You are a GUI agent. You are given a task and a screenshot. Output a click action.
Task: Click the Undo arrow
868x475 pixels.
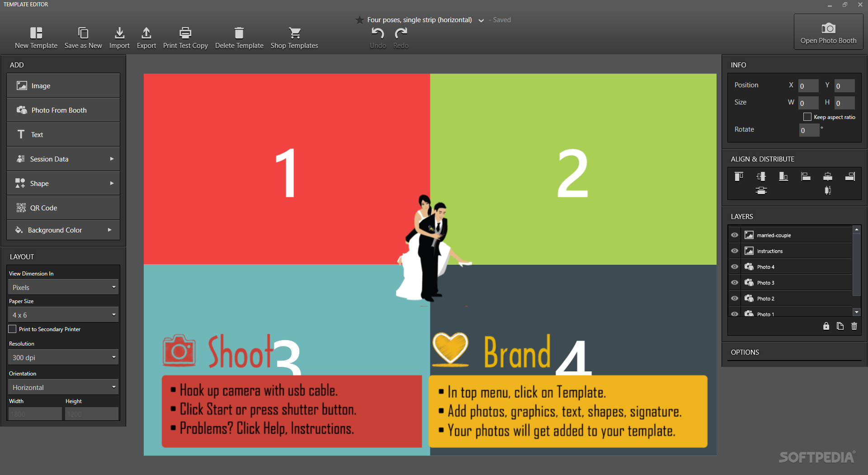pyautogui.click(x=378, y=33)
